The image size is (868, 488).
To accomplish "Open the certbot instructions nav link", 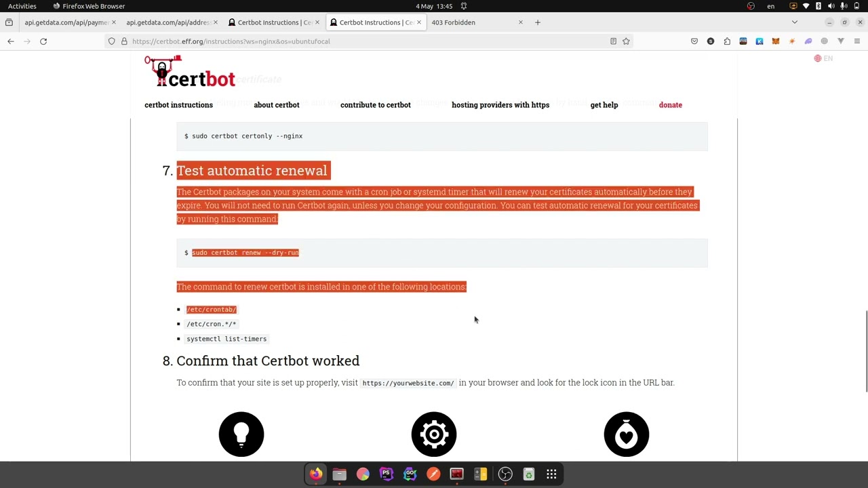I will 178,105.
